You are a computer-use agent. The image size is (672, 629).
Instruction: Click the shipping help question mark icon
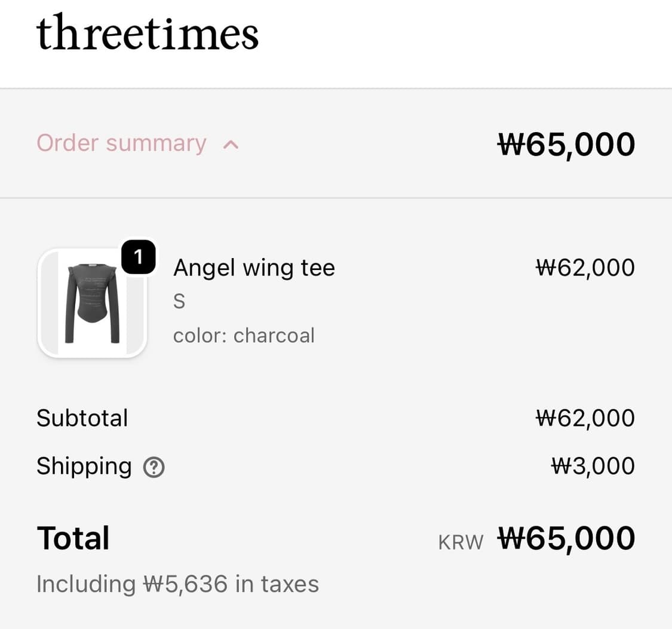click(x=154, y=467)
